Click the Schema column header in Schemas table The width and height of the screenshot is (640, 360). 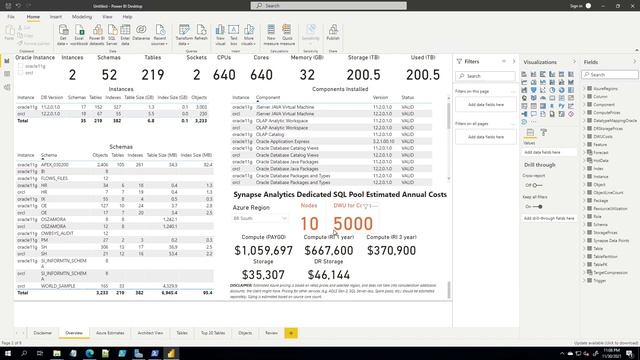pyautogui.click(x=49, y=155)
